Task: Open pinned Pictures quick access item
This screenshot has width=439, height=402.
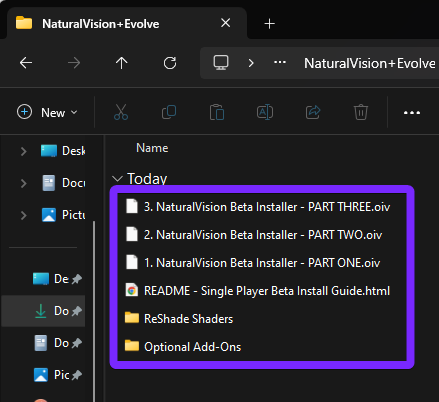Action: (x=57, y=375)
